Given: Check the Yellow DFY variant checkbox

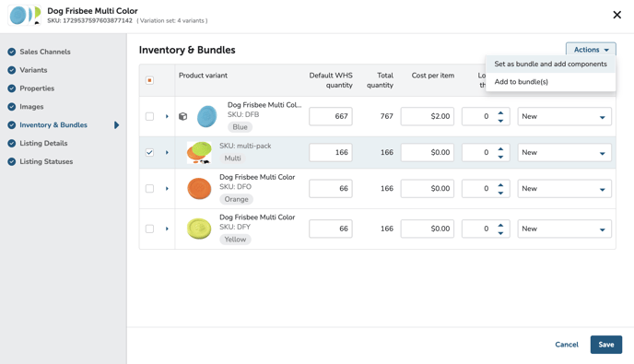Looking at the screenshot, I should (x=149, y=229).
